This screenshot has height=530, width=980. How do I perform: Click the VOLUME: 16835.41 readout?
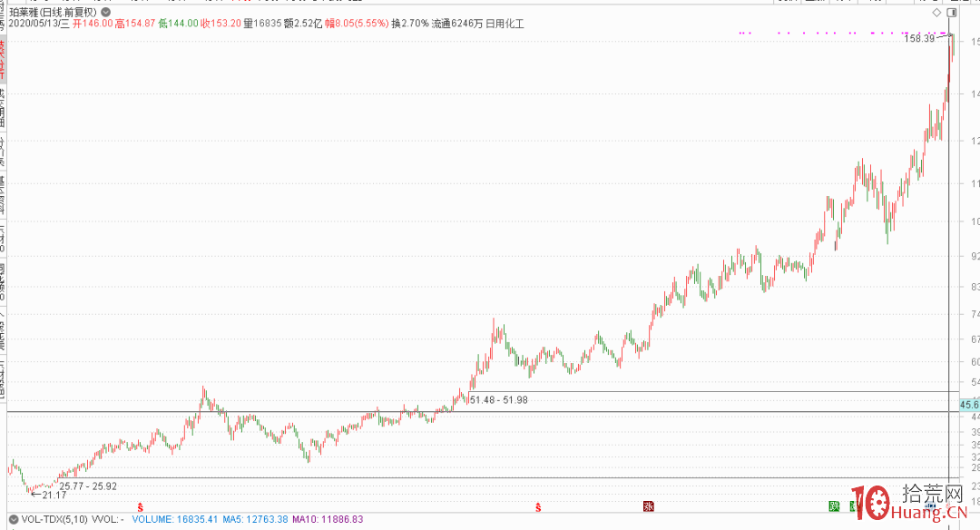pos(174,519)
